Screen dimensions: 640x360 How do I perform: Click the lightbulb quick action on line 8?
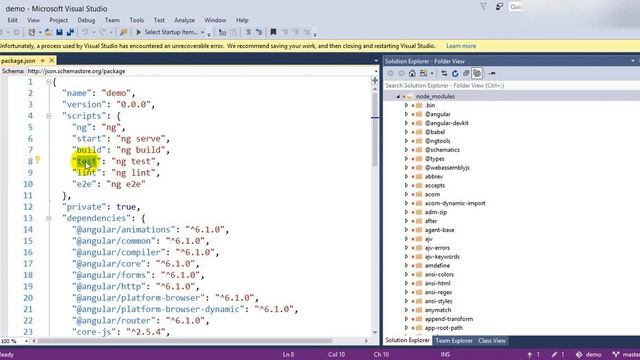point(38,160)
